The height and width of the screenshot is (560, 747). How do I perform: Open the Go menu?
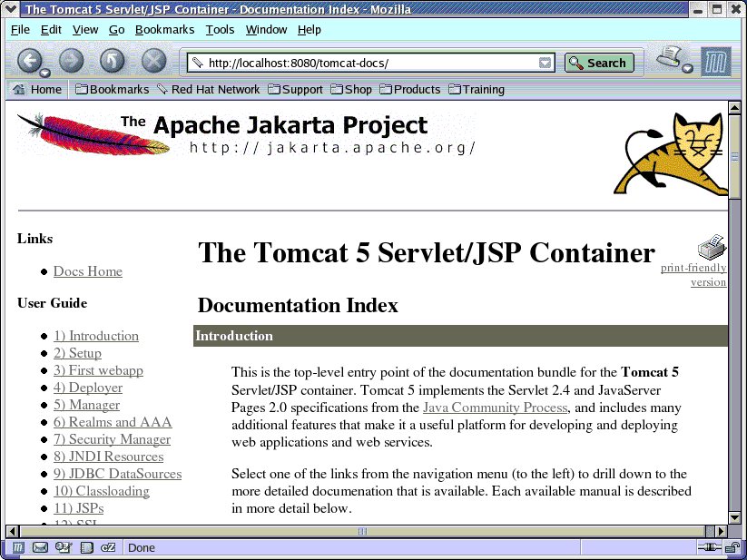point(117,30)
